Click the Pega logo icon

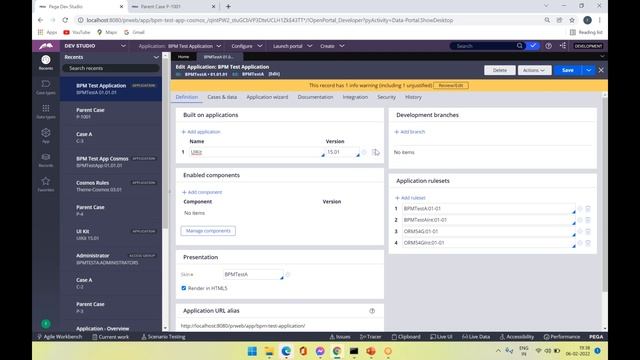[x=46, y=46]
